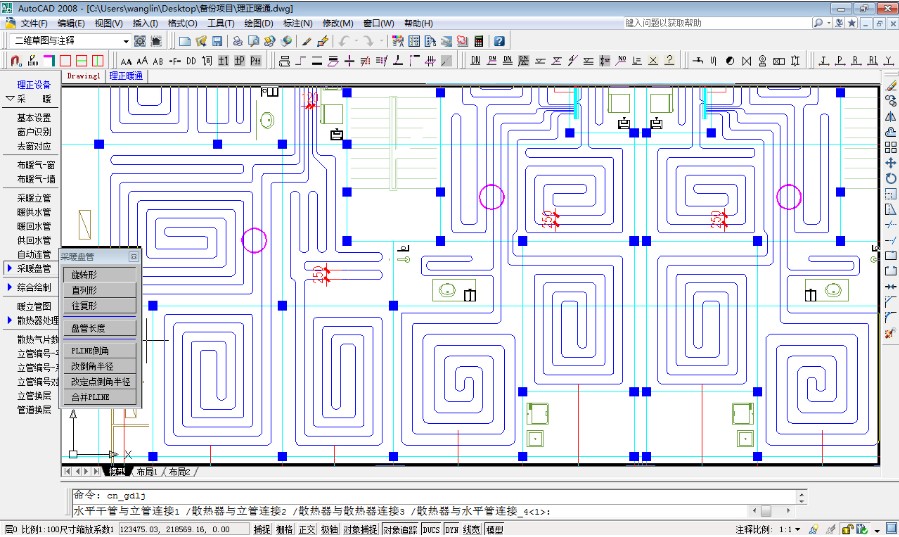Click the Save icon in the toolbar
The height and width of the screenshot is (537, 899).
[216, 41]
